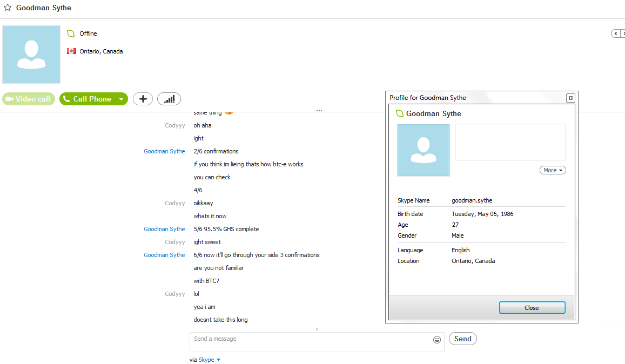Add Goodman Sythe to favorites with star icon
Viewport: 625px width, 364px height.
[x=8, y=8]
